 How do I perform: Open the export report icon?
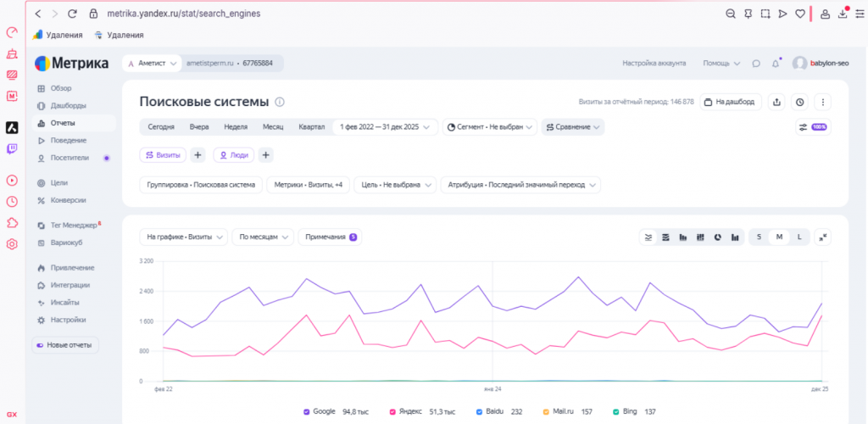tap(776, 102)
